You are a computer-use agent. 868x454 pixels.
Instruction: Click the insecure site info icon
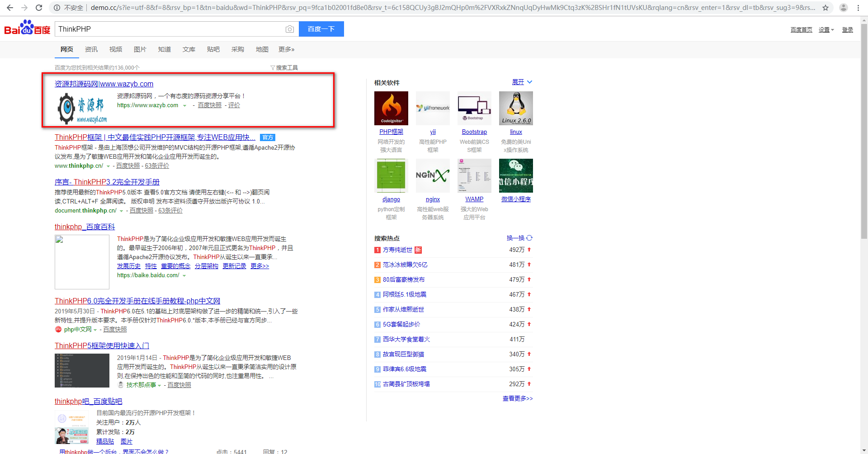click(57, 8)
